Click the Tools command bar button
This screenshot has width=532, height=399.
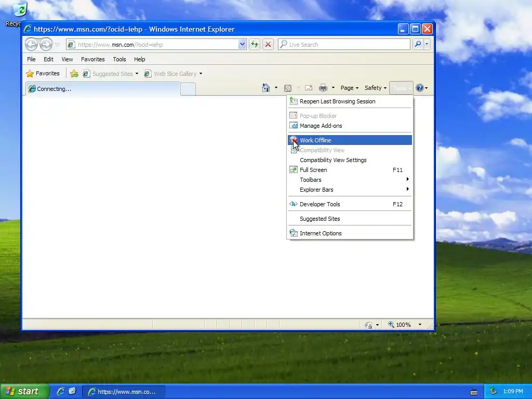401,88
